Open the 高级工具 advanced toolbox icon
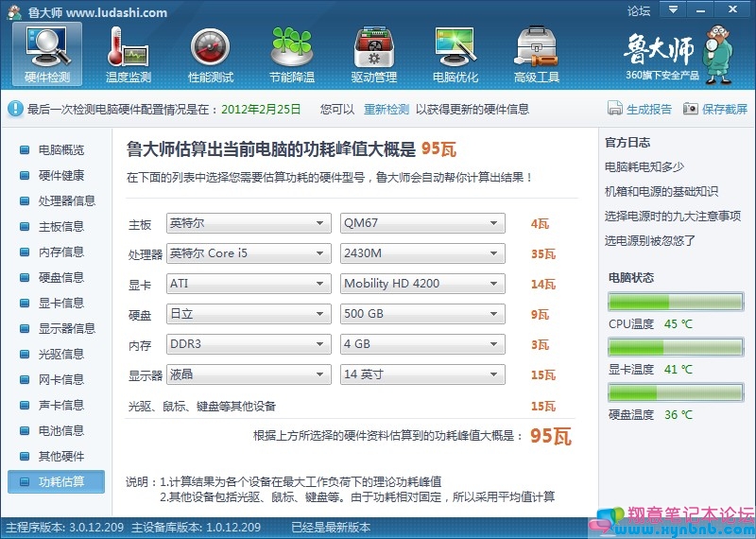 [536, 54]
